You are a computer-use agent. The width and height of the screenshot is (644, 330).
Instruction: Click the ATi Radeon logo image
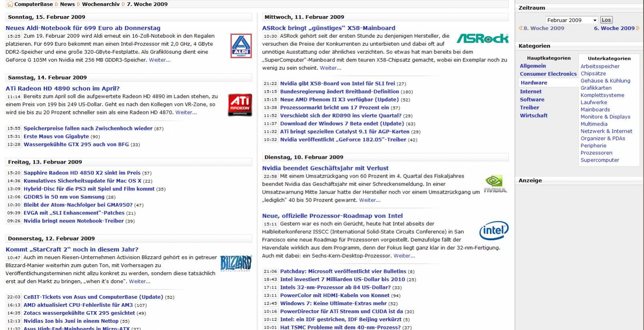(240, 105)
